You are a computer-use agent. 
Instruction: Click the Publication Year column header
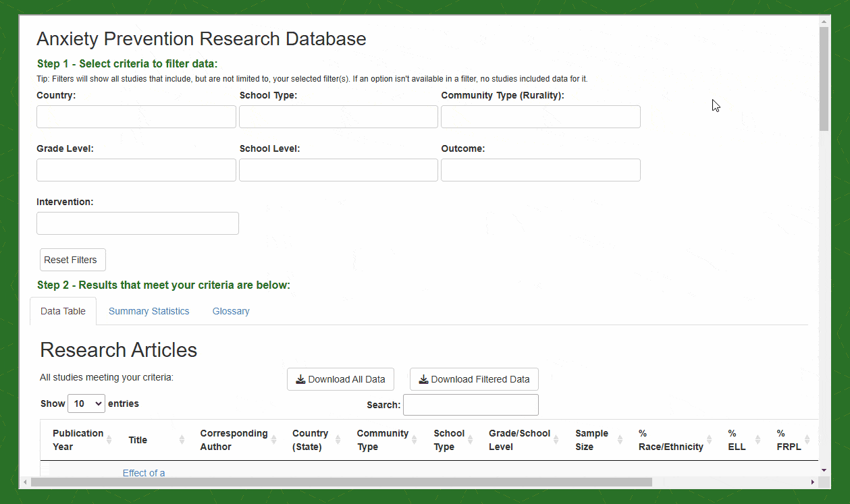click(78, 440)
